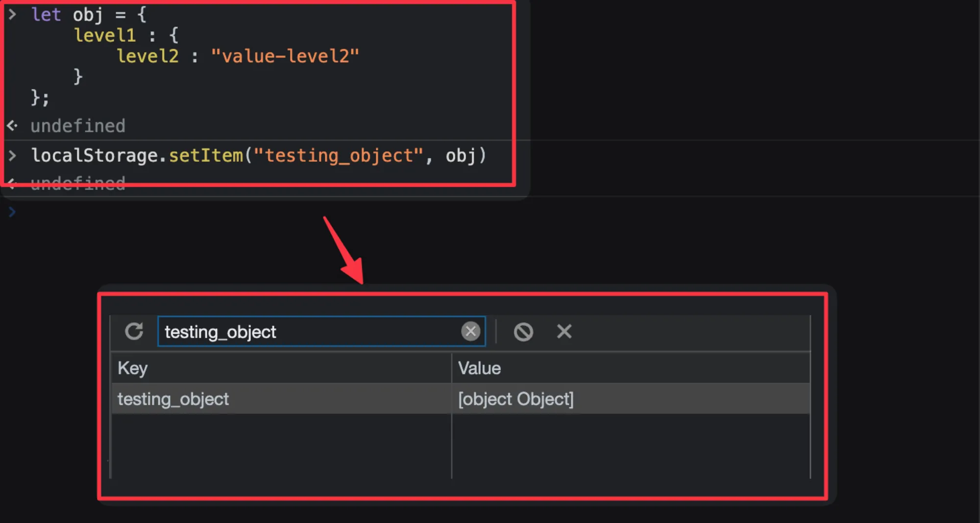Image resolution: width=980 pixels, height=523 pixels.
Task: Click the setItem method name
Action: coord(206,156)
